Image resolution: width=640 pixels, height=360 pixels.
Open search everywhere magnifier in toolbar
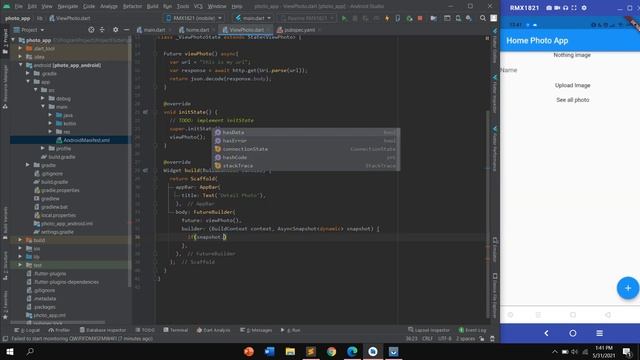[483, 18]
